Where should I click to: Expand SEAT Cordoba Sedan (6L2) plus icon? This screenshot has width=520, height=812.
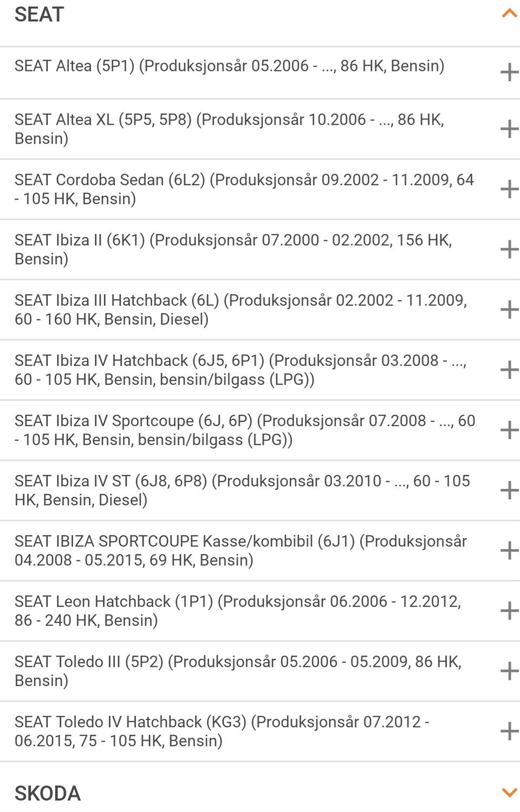[509, 189]
